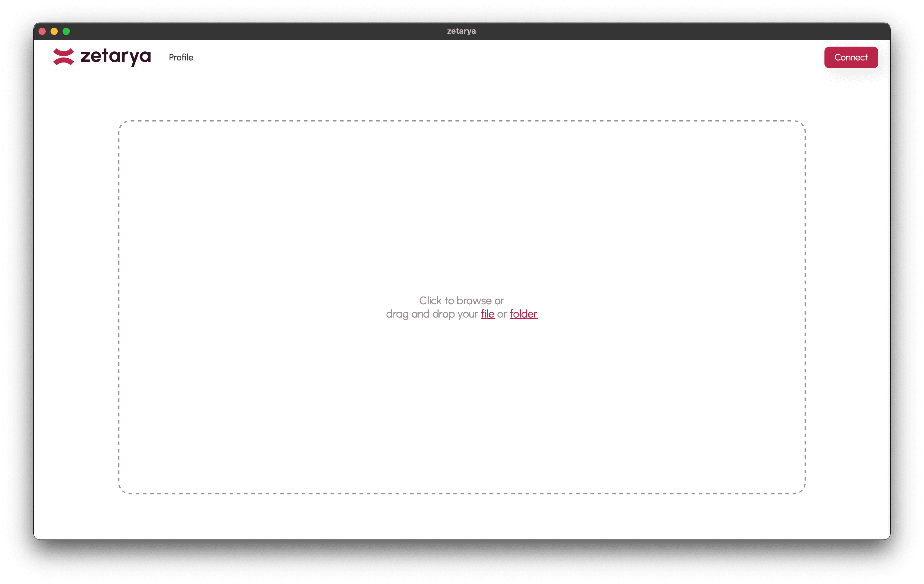Image resolution: width=924 pixels, height=584 pixels.
Task: Maximize window with the green button
Action: [66, 31]
